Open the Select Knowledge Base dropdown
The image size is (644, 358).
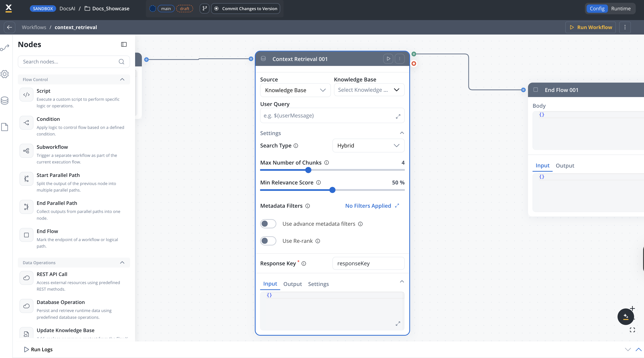coord(369,90)
